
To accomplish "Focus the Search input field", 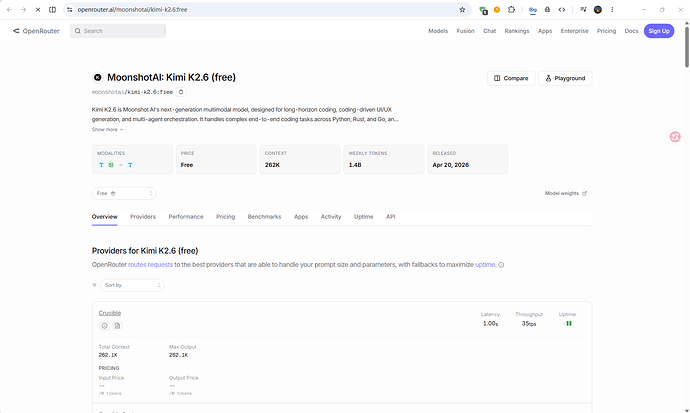I will click(118, 31).
